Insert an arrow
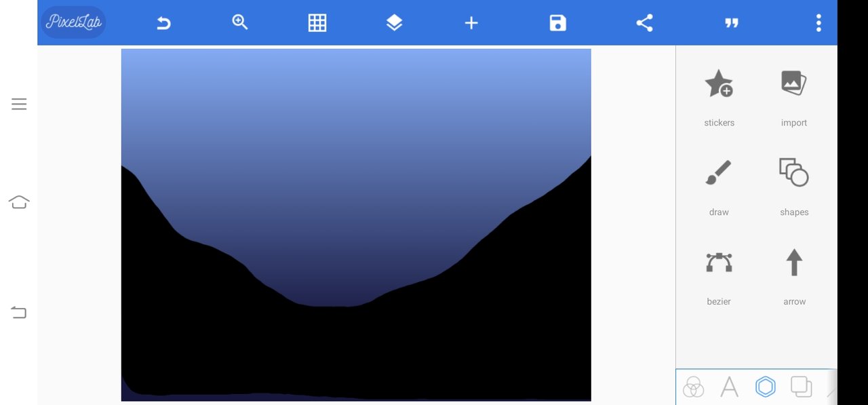Screen dimensions: 868x405 pos(794,262)
